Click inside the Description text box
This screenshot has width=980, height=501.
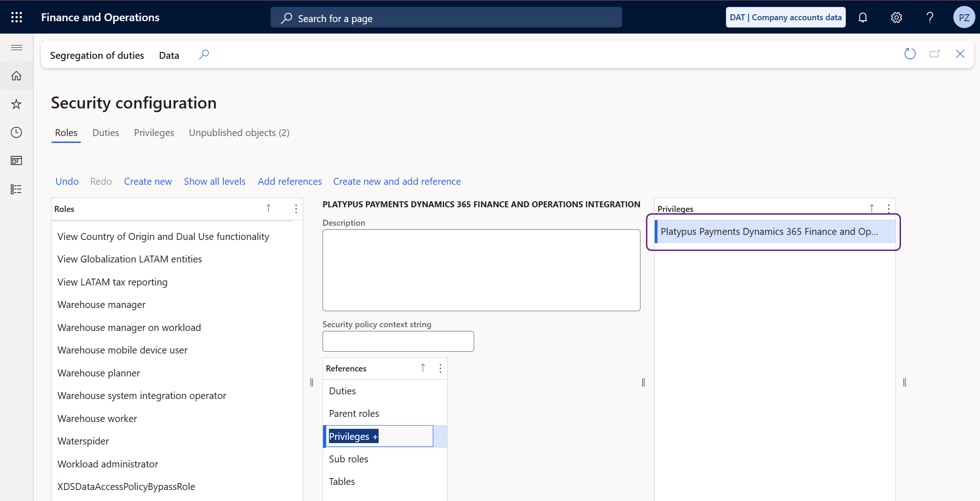point(481,270)
